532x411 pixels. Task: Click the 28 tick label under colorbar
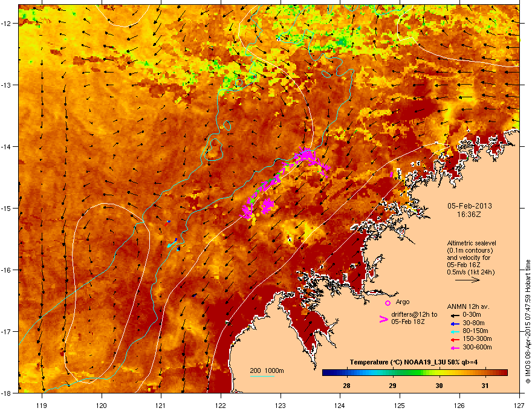click(346, 386)
